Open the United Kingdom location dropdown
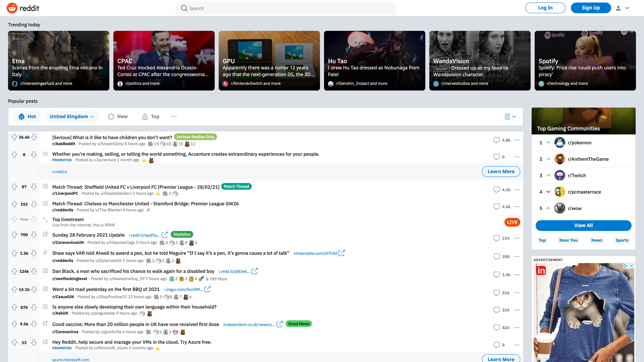This screenshot has height=362, width=644. [72, 116]
